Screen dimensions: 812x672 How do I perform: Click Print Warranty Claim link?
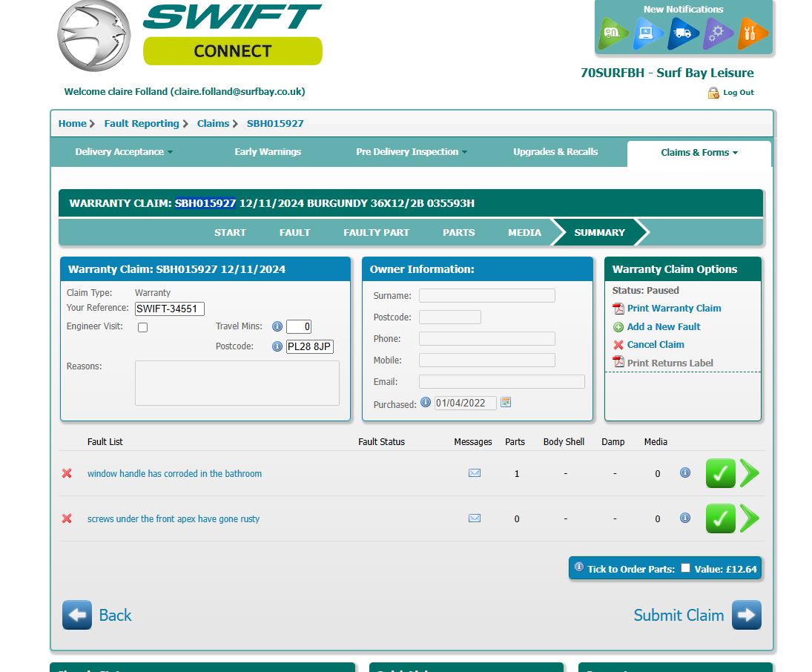[674, 309]
